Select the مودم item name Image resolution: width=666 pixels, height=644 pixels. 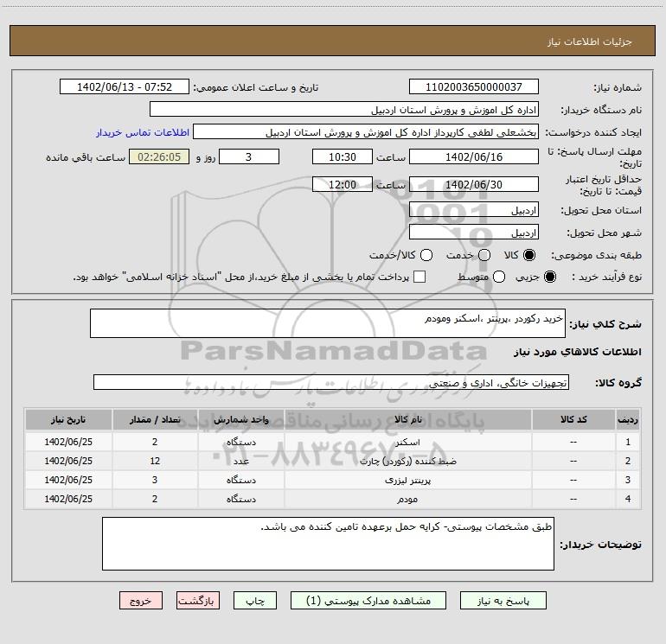click(x=407, y=500)
